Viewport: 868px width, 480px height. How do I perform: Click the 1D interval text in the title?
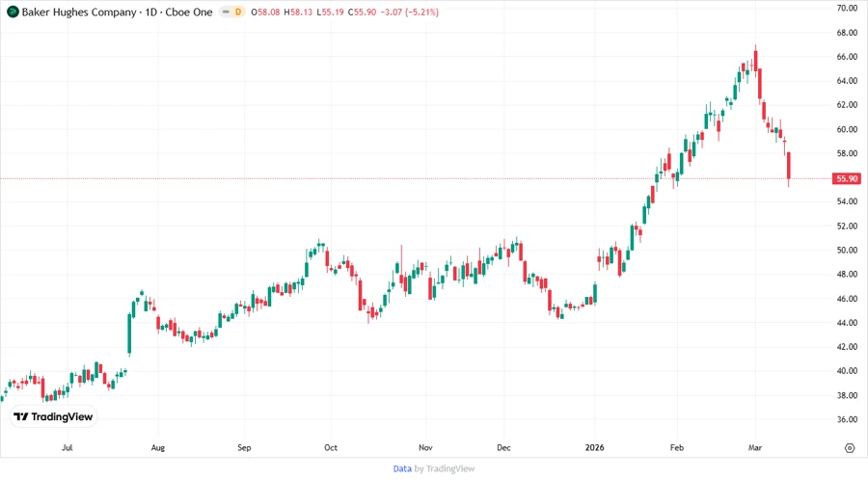point(151,13)
